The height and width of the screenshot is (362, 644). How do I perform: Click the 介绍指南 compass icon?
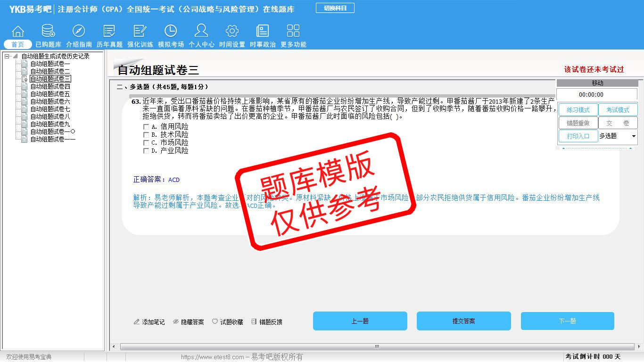tap(79, 32)
